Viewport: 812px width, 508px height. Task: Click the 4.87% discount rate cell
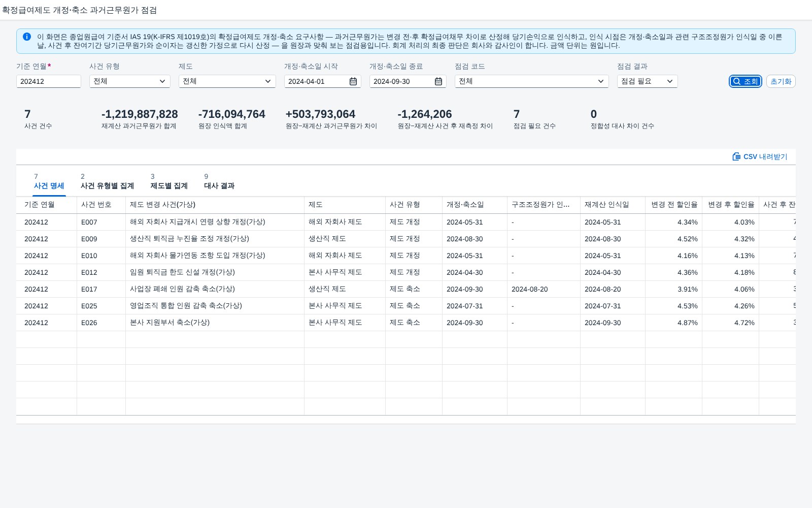673,323
